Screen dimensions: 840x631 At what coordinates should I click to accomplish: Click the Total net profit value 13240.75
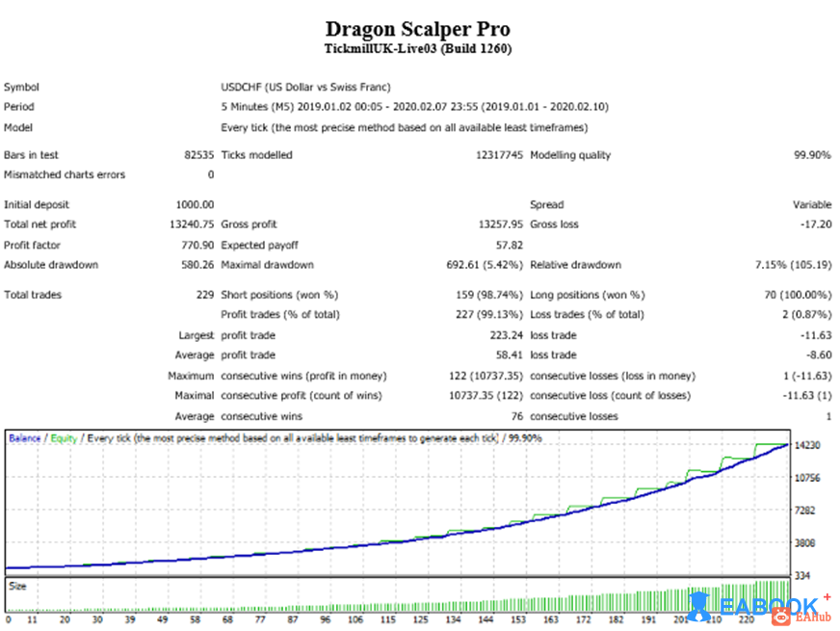tap(192, 223)
